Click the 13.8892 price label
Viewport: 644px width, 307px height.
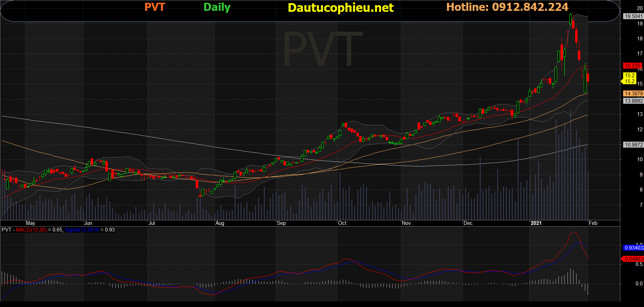point(634,101)
